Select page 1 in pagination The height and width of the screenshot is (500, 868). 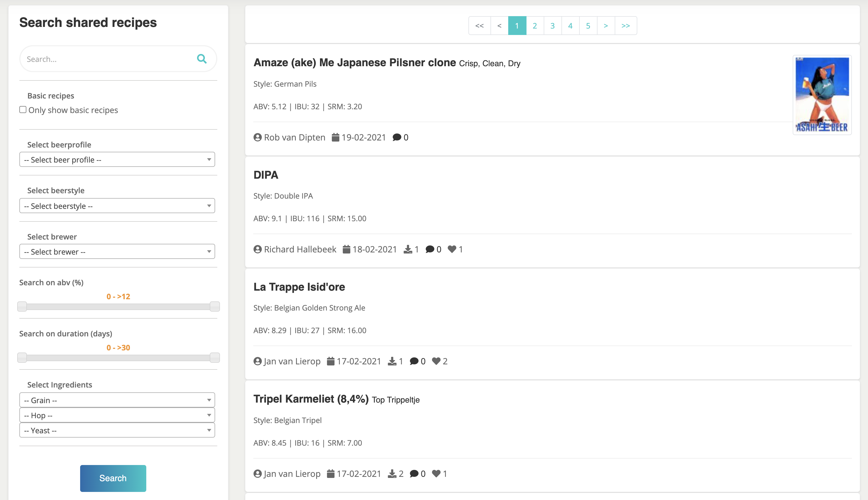pos(517,26)
